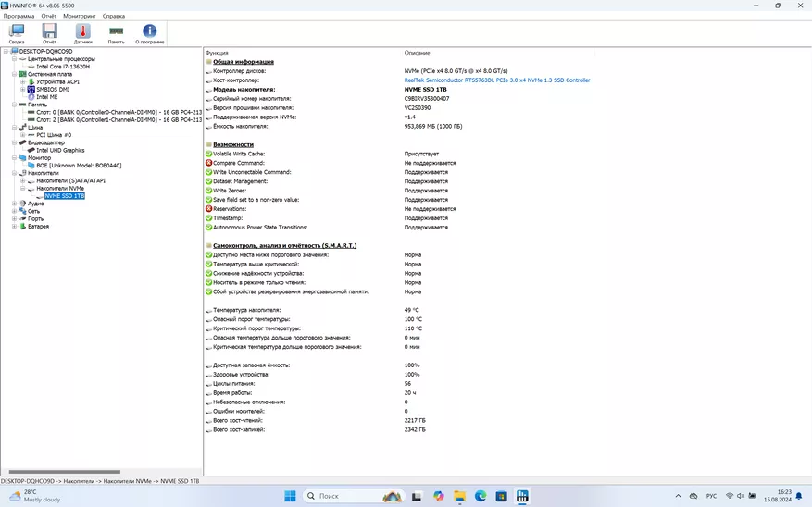Click the RealTek Semiconductor controller link
The height and width of the screenshot is (507, 812).
(496, 80)
